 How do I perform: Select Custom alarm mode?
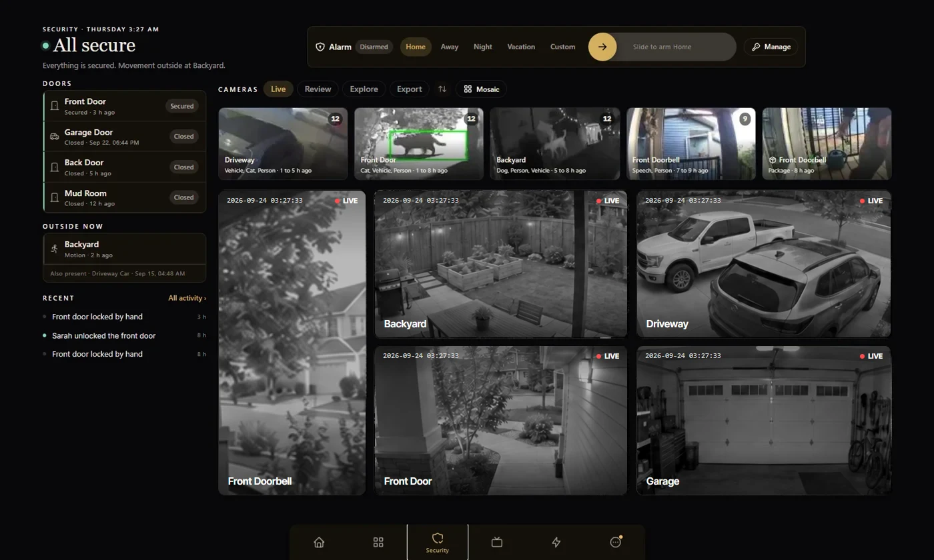(x=563, y=47)
